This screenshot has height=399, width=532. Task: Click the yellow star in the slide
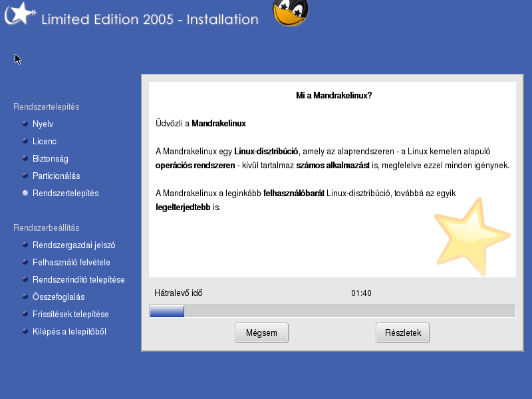472,237
